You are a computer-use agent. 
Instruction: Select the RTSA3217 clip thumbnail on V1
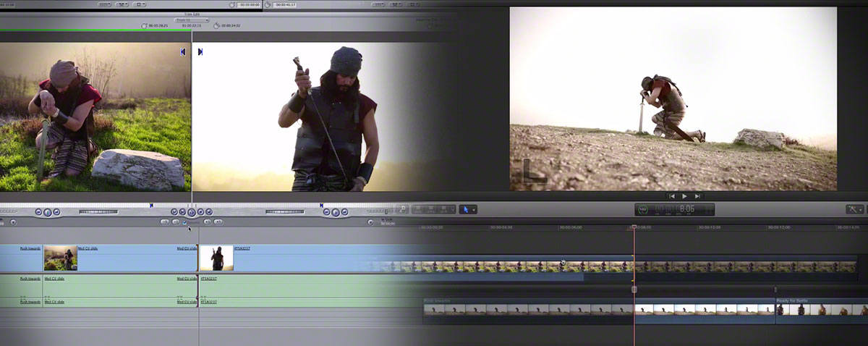[216, 258]
